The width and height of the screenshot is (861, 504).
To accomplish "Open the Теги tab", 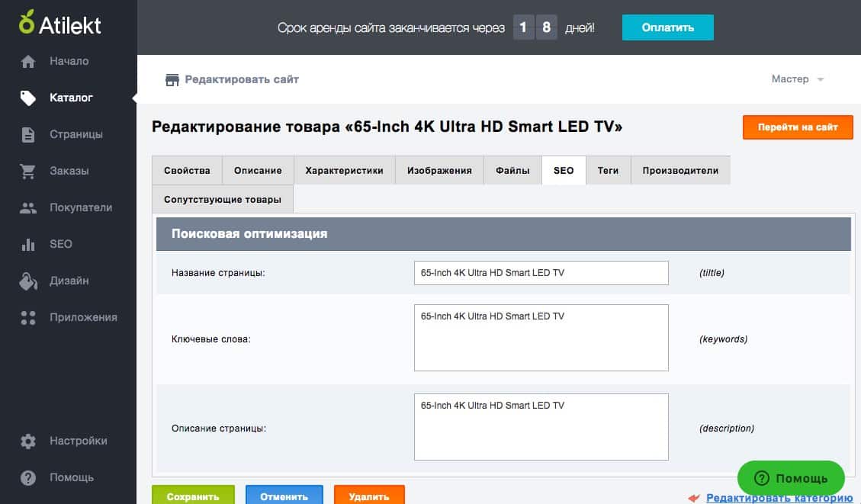I will tap(608, 170).
